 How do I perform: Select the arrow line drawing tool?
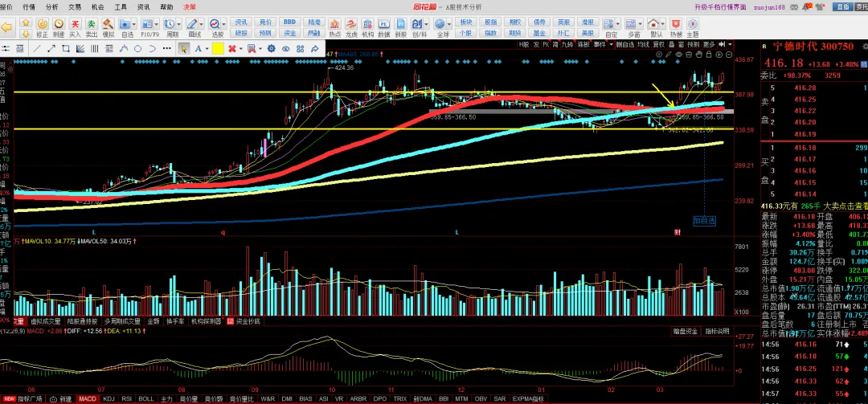(x=51, y=49)
